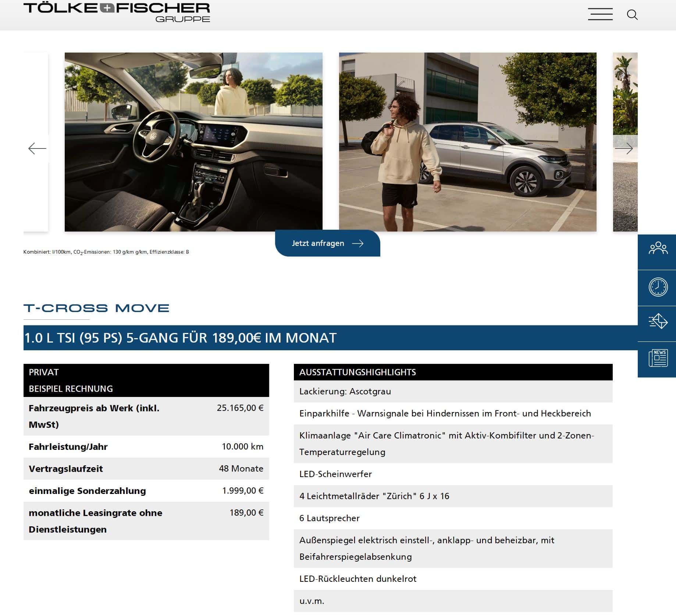The image size is (676, 616).
Task: Click the T-CROSS MOVE heading
Action: pos(96,308)
